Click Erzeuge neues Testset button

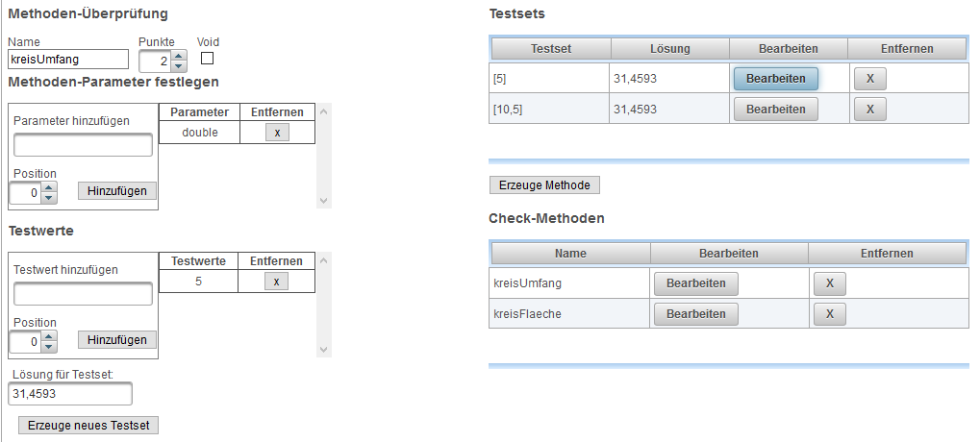coord(88,425)
